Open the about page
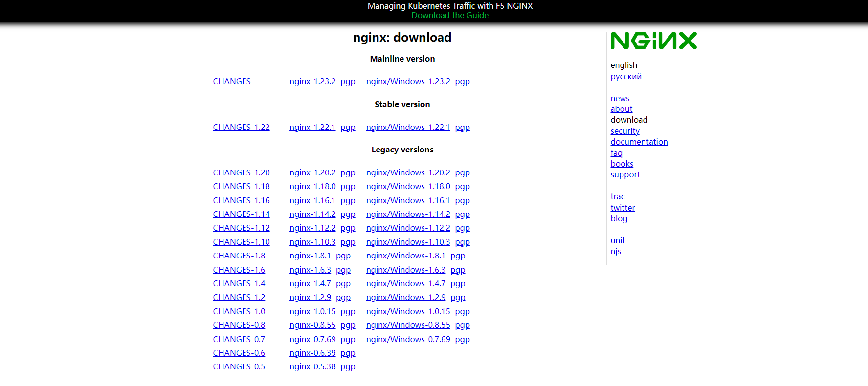This screenshot has width=868, height=386. (622, 109)
